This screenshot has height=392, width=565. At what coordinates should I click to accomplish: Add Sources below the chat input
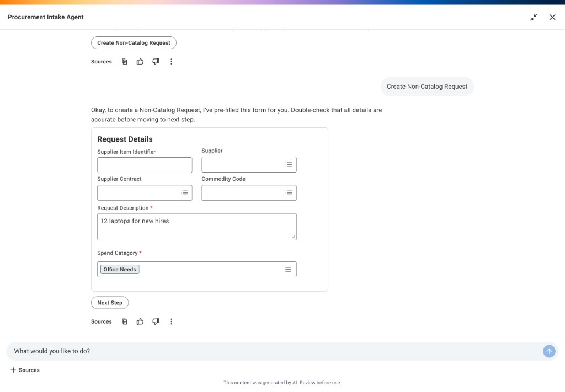coord(25,370)
